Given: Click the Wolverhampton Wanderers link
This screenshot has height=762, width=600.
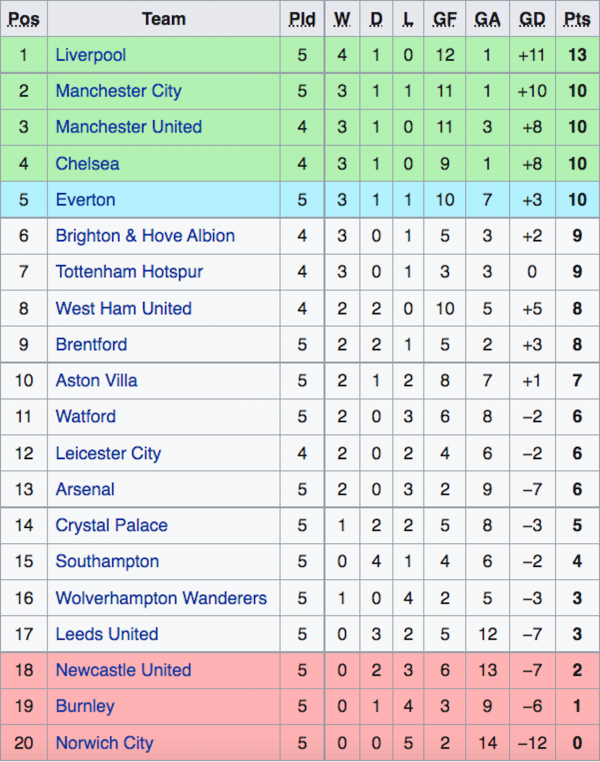Looking at the screenshot, I should coord(161,598).
